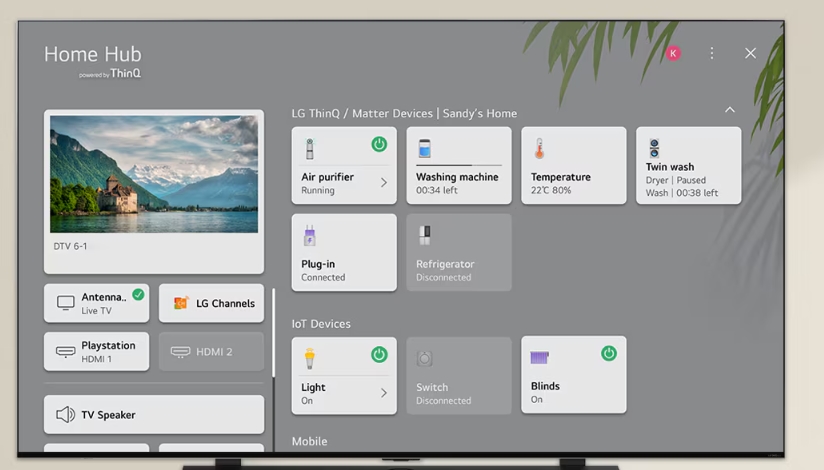Open TV Speaker sound output
This screenshot has width=824, height=470.
154,415
